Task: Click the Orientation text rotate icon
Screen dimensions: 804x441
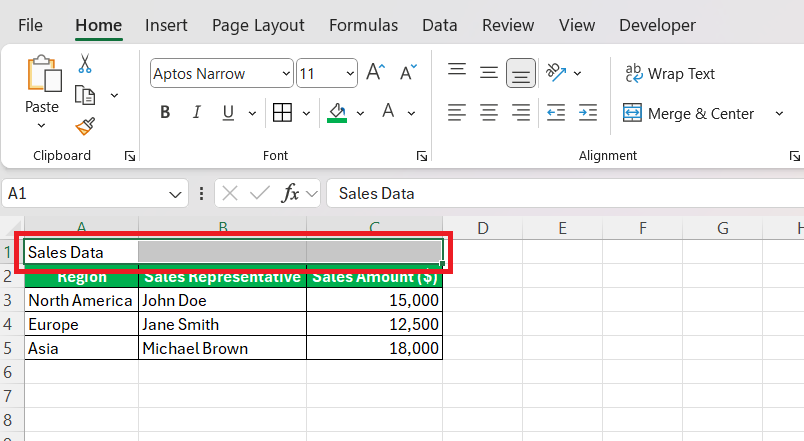Action: coord(556,73)
